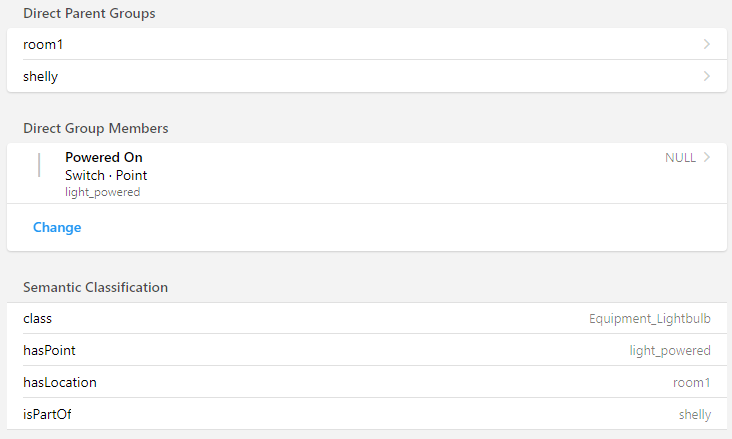The height and width of the screenshot is (439, 732).
Task: Click the NULL state value
Action: click(680, 158)
